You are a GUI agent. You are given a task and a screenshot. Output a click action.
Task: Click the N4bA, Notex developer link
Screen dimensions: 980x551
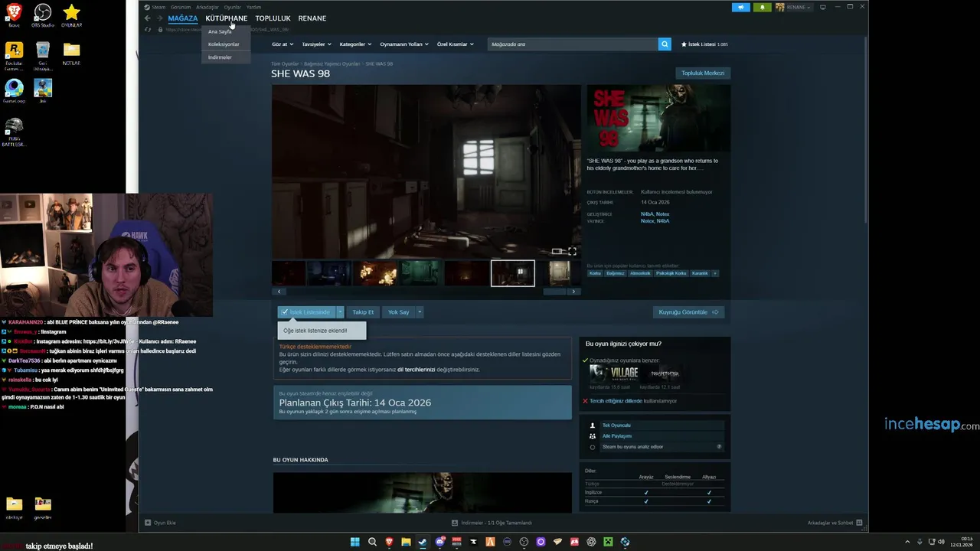655,214
